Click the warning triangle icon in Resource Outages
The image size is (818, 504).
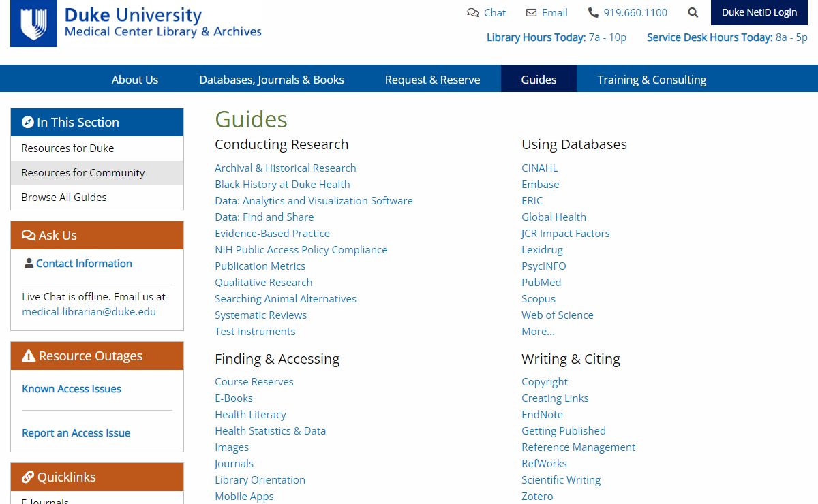click(x=29, y=356)
